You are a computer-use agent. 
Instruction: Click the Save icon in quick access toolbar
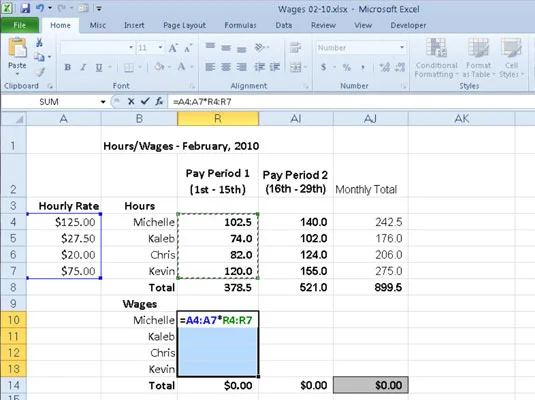tap(25, 8)
